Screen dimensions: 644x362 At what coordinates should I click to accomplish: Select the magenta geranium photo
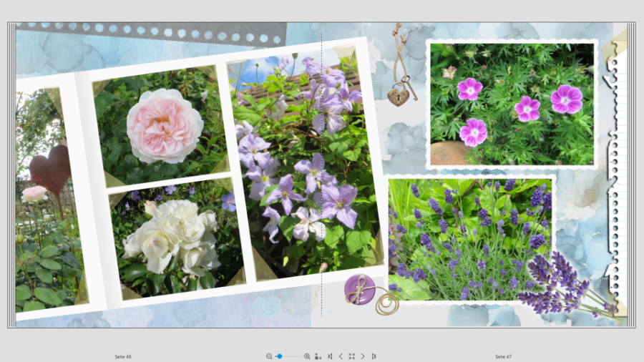pyautogui.click(x=512, y=104)
